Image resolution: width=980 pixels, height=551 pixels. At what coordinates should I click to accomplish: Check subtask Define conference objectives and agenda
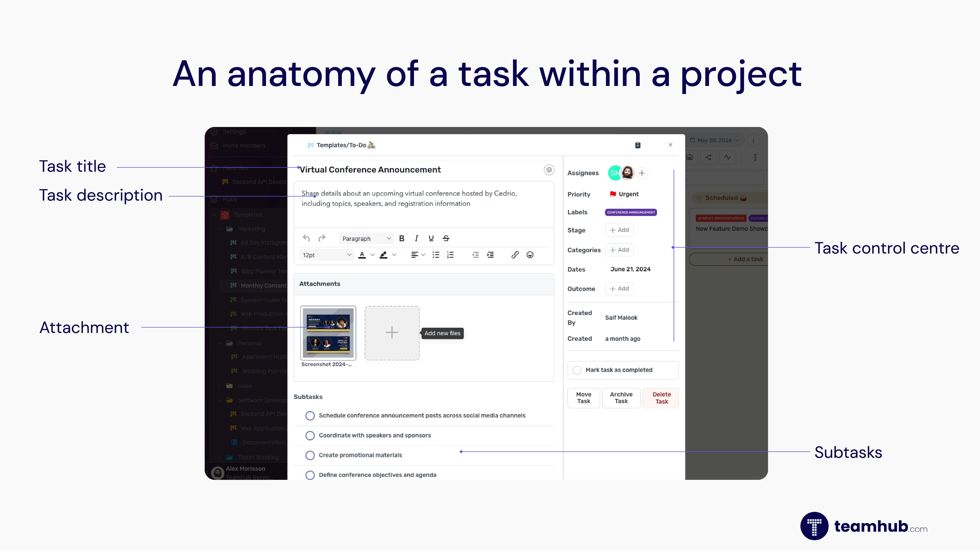310,475
